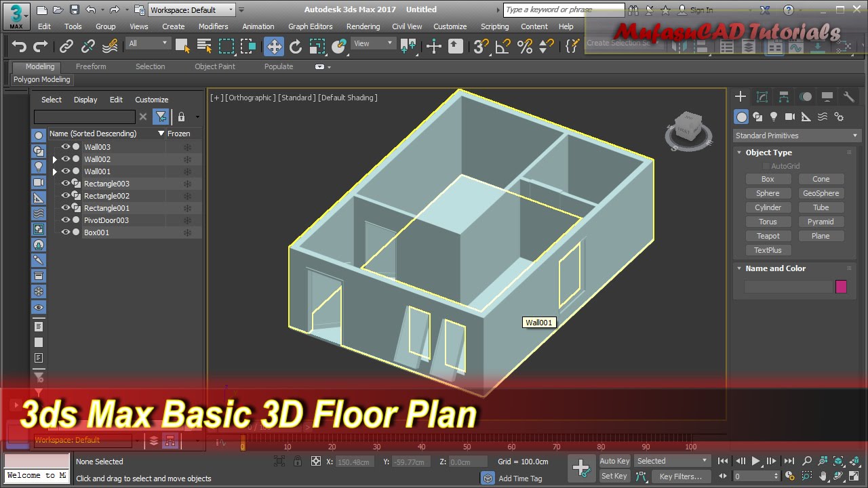
Task: Open the Edit menu
Action: point(44,26)
